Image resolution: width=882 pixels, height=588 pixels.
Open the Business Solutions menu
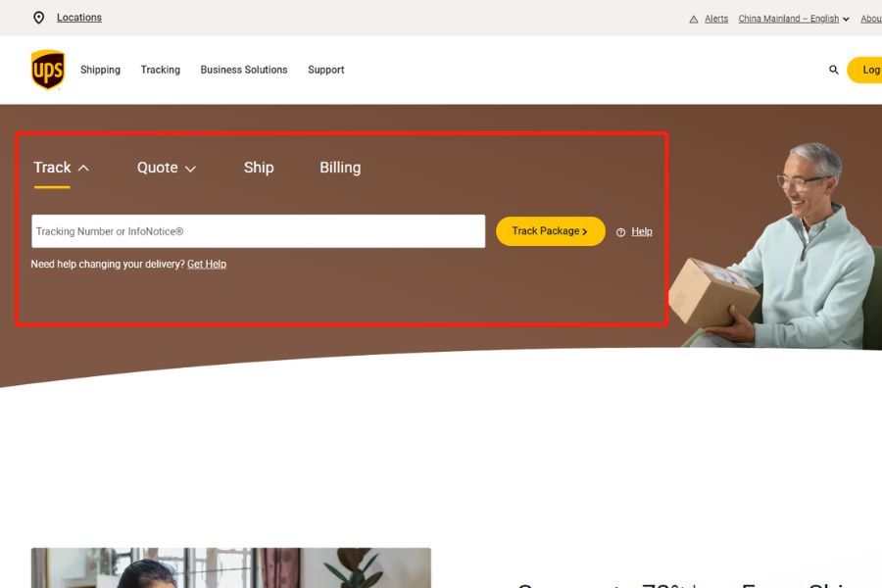click(244, 70)
